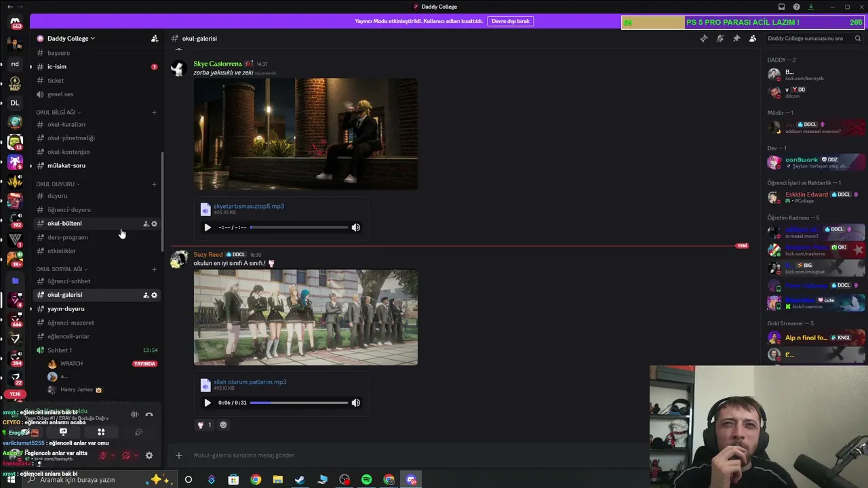Toggle screen share in voice panel
Viewport: 868px width, 488px height.
click(64, 432)
